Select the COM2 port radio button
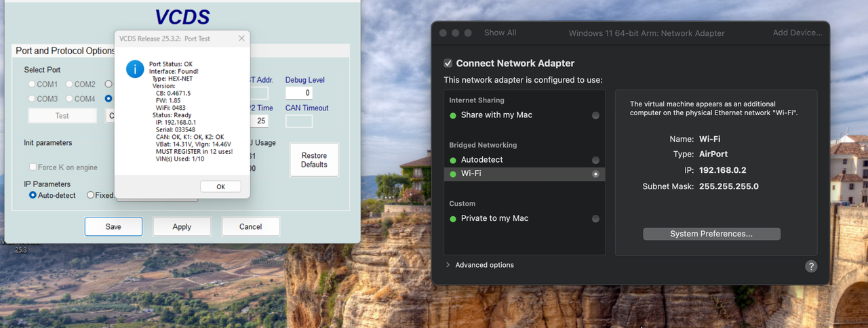Viewport: 868px width, 328px height. [69, 85]
